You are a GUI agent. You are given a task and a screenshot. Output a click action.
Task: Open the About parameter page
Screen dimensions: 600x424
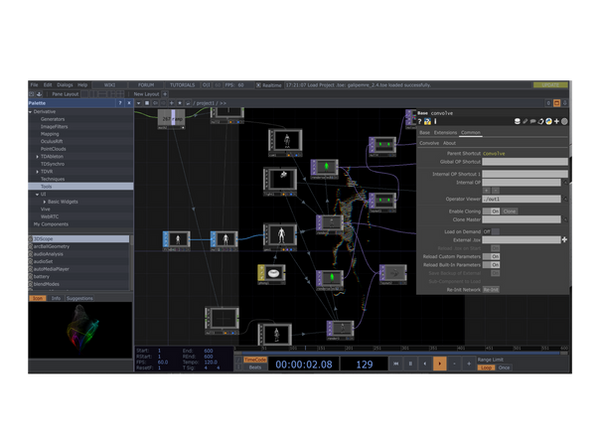pyautogui.click(x=449, y=143)
